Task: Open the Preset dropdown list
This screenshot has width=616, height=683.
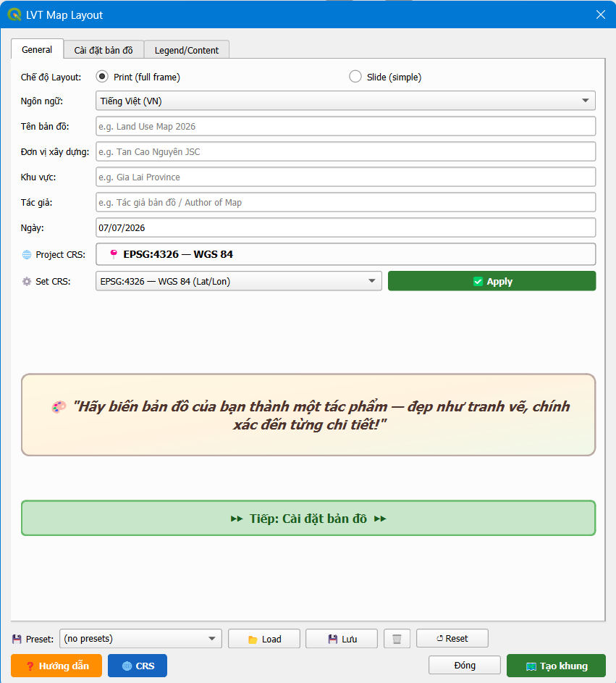Action: (x=140, y=639)
